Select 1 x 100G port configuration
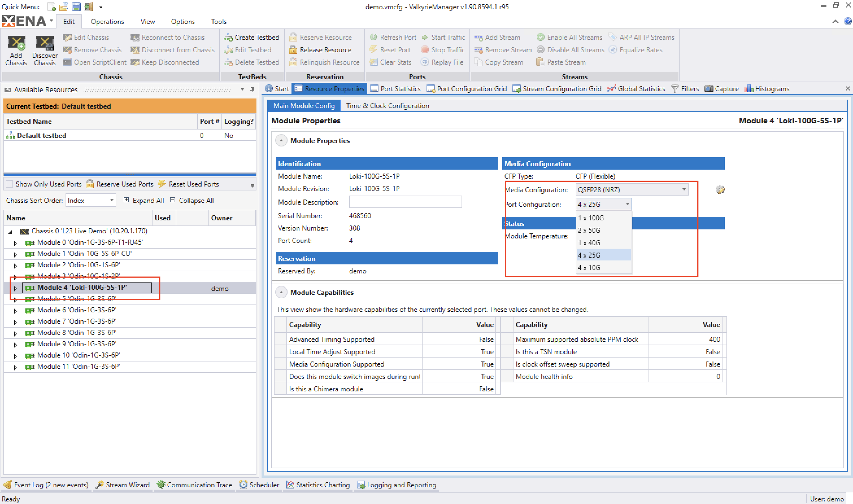Image resolution: width=853 pixels, height=504 pixels. (x=604, y=218)
